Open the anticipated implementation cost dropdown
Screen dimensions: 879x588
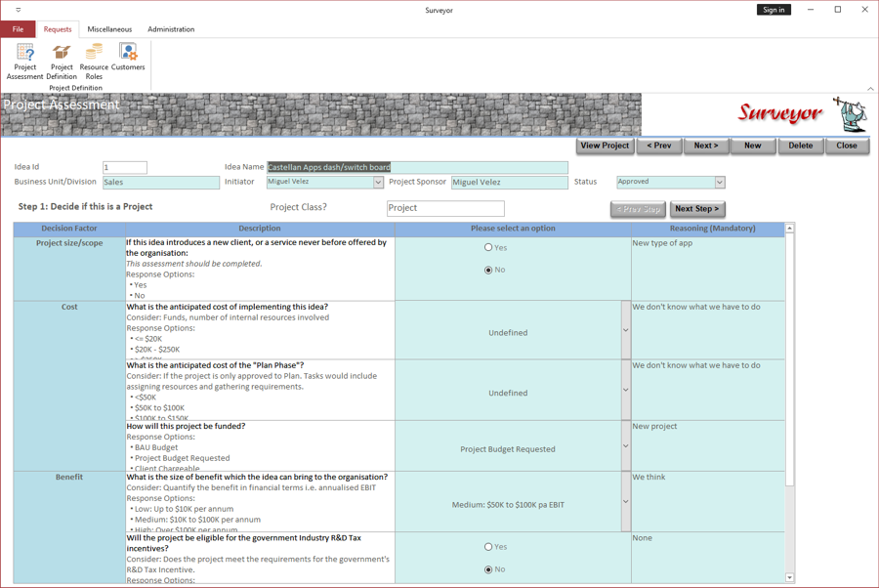(x=626, y=330)
